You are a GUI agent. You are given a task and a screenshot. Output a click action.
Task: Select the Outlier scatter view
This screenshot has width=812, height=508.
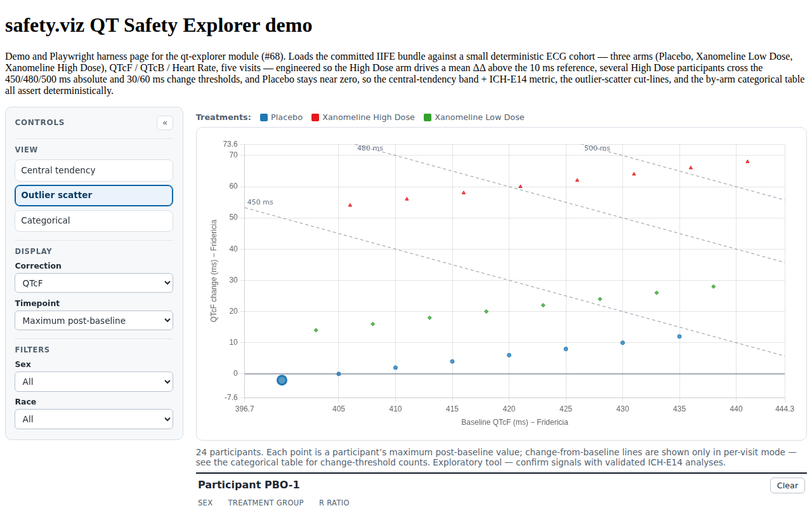point(94,196)
